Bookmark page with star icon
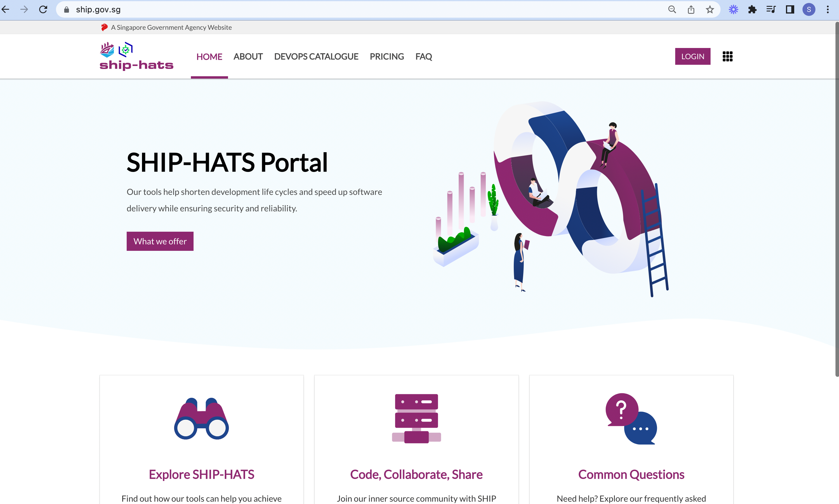 pos(710,9)
